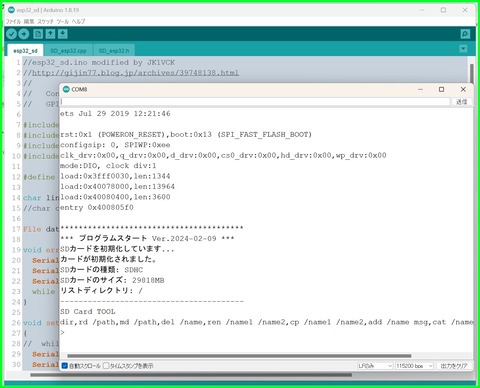Switch to the SD_esp32.cpp tab

[x=68, y=51]
